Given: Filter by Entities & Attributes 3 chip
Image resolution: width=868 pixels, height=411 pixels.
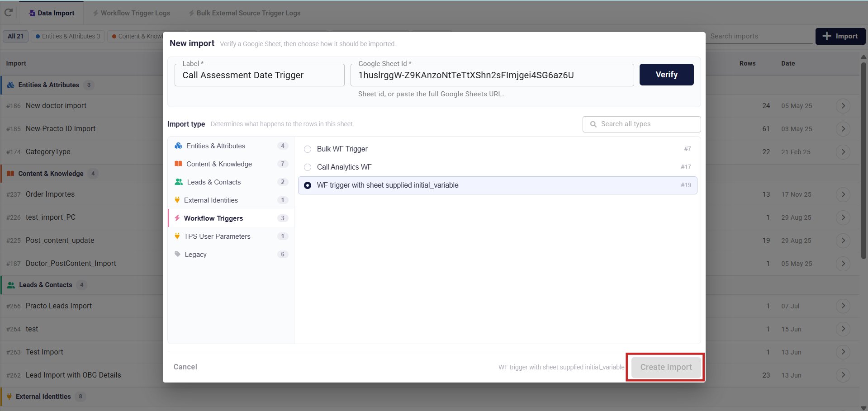Looking at the screenshot, I should (x=68, y=36).
